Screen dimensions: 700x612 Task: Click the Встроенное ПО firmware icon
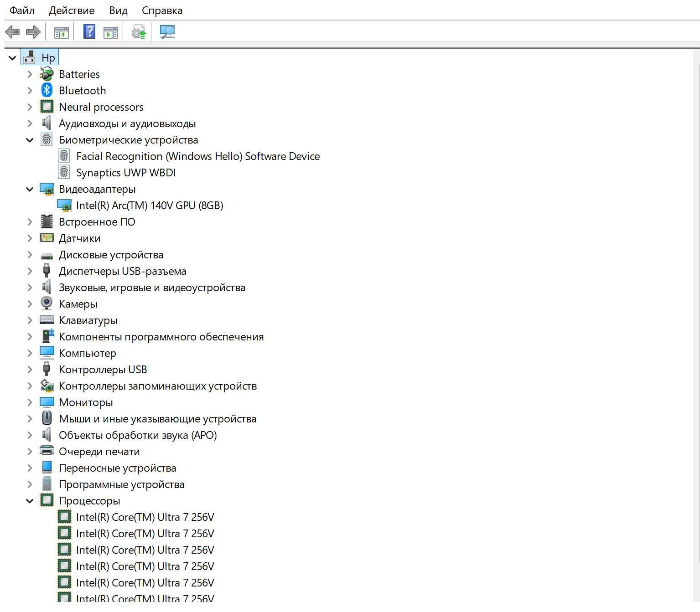(x=47, y=221)
